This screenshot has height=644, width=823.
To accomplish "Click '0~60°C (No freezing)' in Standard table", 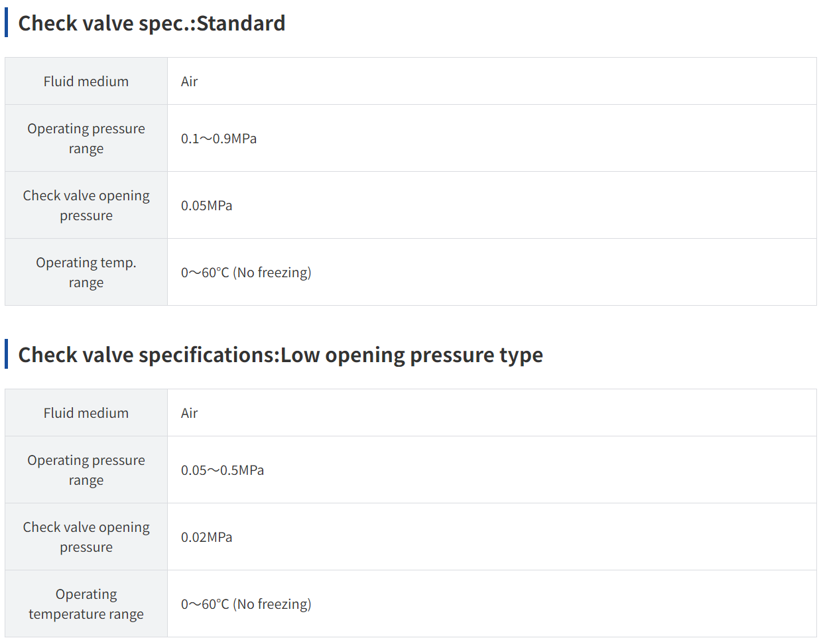I will point(246,273).
